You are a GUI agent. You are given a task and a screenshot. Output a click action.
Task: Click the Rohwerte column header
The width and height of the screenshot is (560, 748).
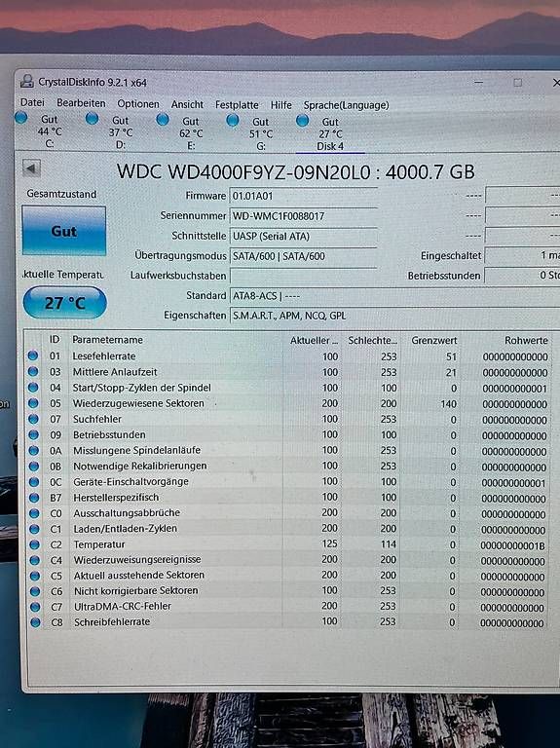tap(526, 341)
